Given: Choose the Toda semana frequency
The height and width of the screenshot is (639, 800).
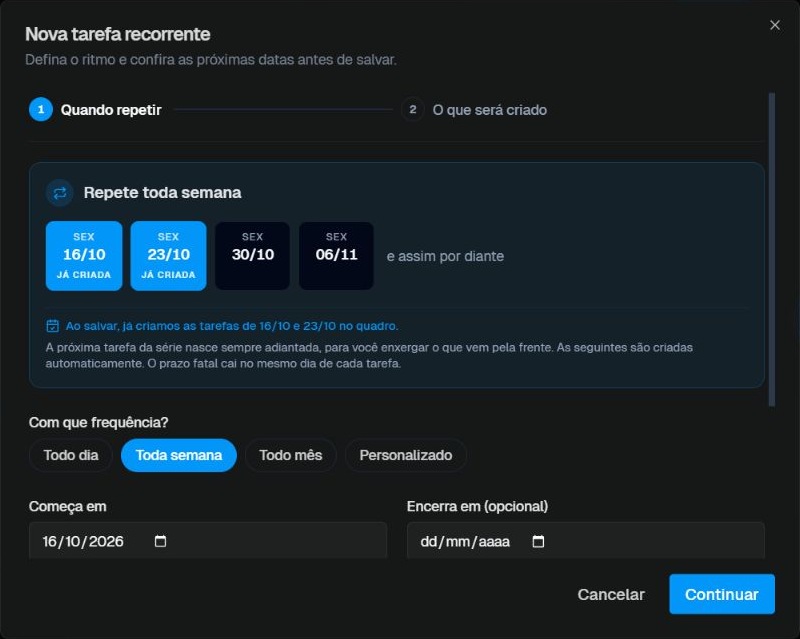Looking at the screenshot, I should pyautogui.click(x=179, y=455).
